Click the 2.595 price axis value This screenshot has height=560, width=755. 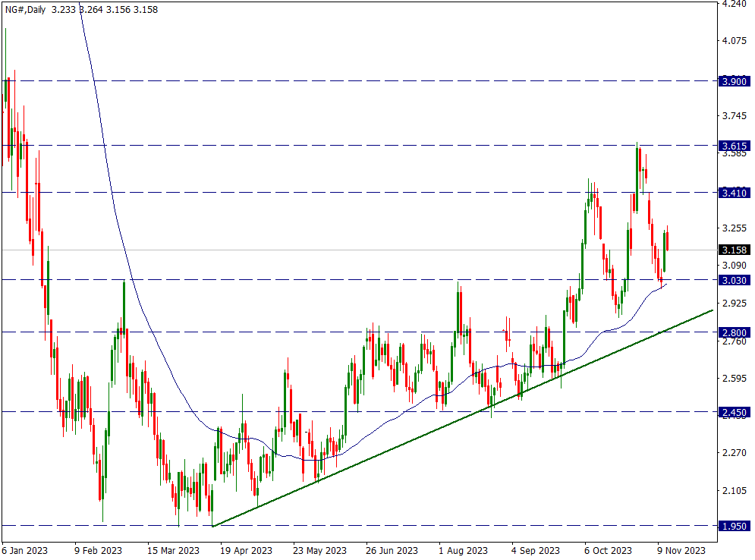(x=734, y=379)
